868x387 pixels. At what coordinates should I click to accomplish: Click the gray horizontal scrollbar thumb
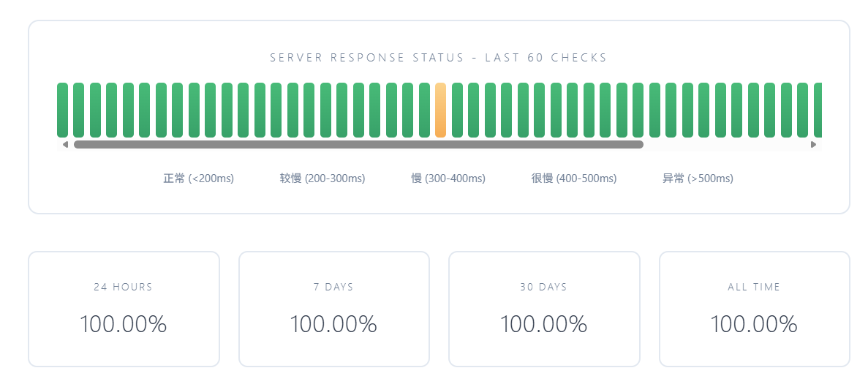[x=359, y=145]
